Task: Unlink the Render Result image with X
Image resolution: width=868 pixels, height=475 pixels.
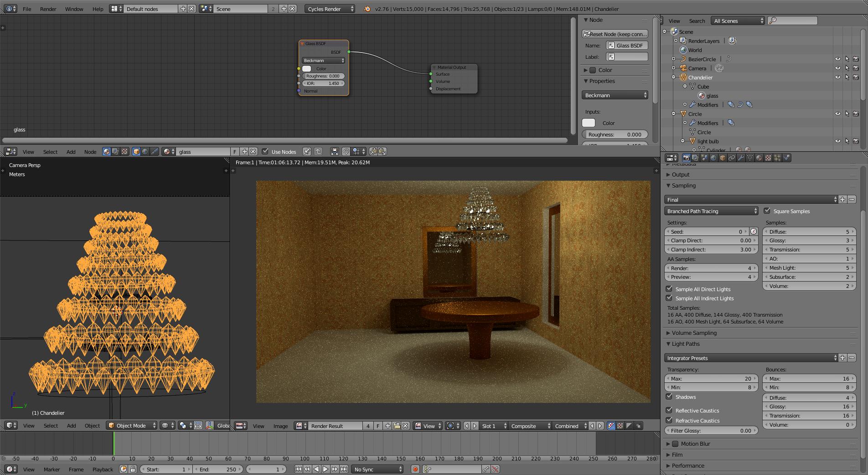Action: 405,426
